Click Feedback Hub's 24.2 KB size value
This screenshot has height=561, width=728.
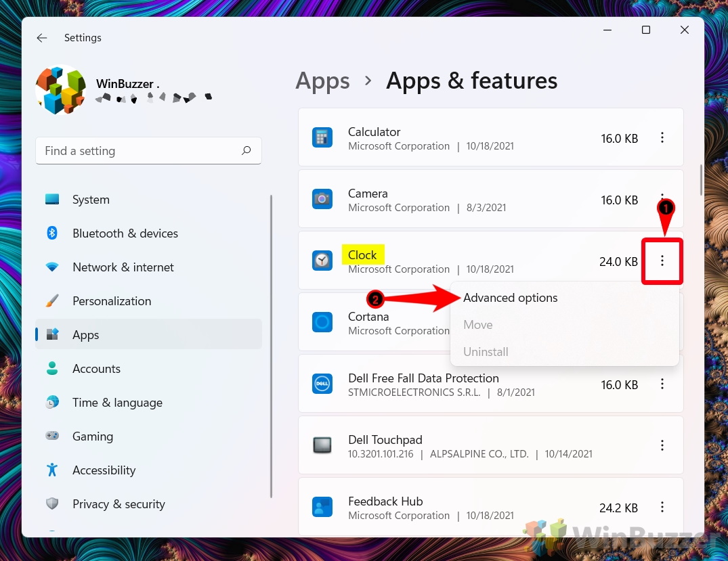point(618,508)
